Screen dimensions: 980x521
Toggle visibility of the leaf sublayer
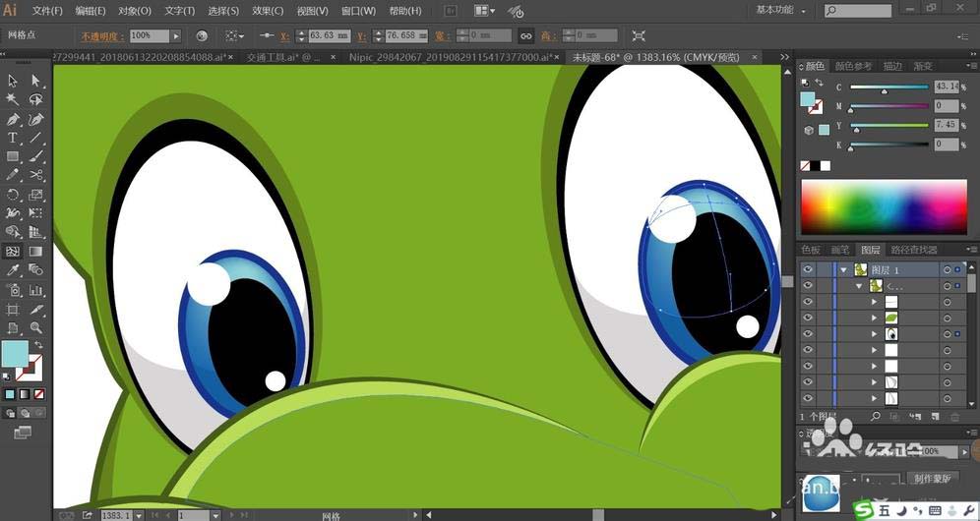808,318
